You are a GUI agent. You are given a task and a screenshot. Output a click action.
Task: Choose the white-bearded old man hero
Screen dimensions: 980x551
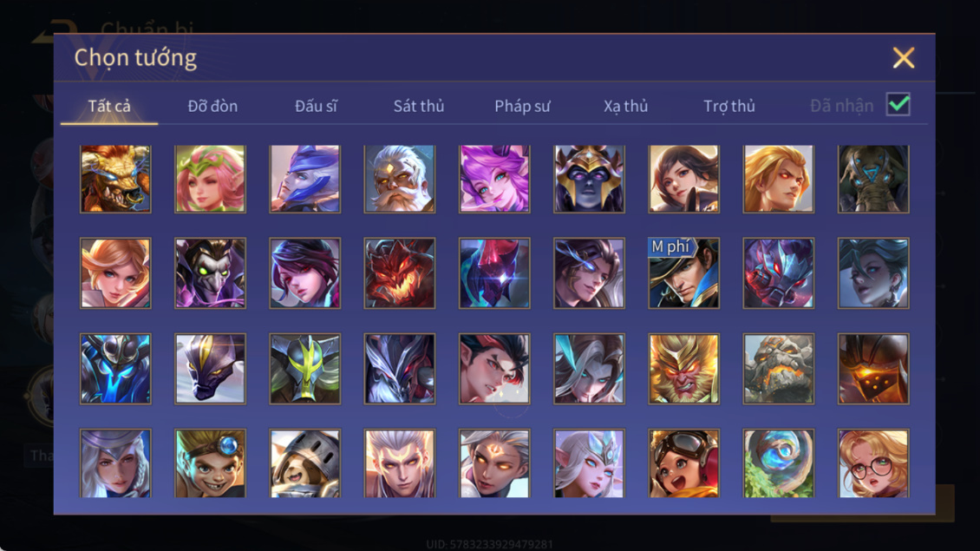click(x=400, y=179)
